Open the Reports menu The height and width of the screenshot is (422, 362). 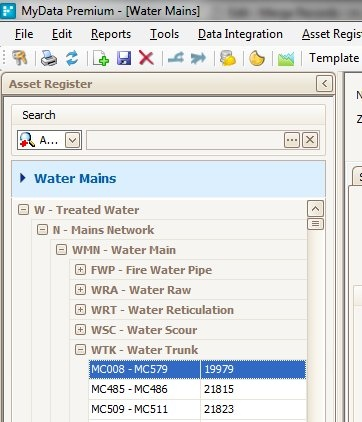click(111, 34)
